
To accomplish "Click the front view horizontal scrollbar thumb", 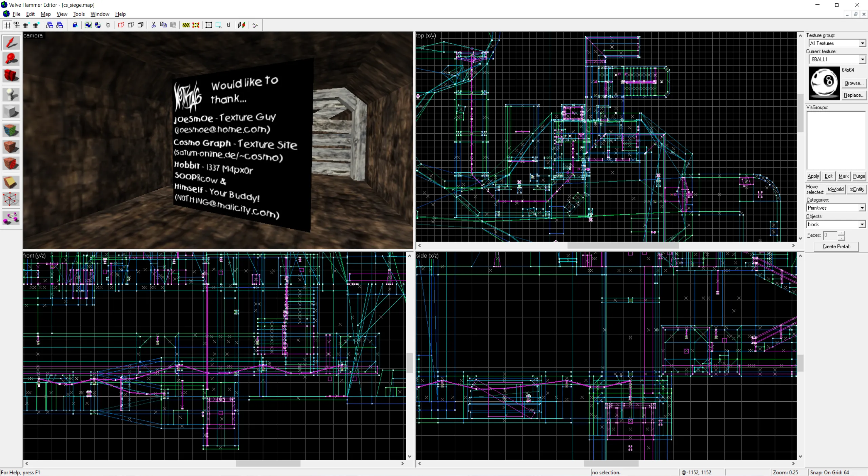I will pos(268,463).
